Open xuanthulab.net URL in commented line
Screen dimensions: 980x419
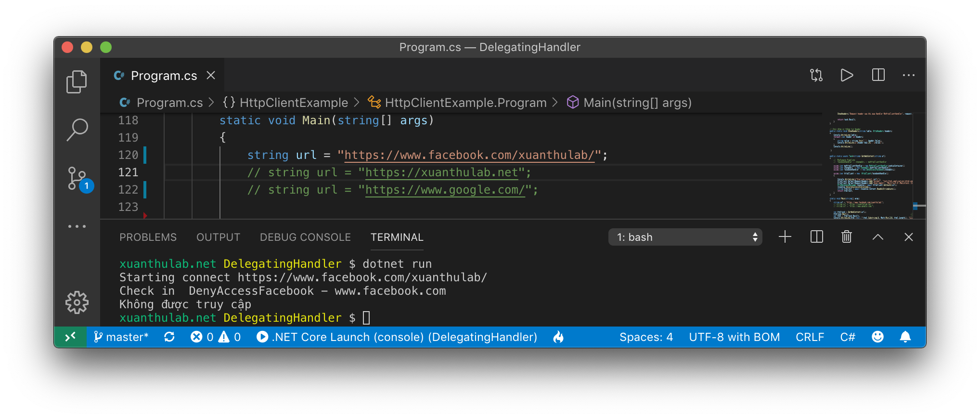click(441, 172)
